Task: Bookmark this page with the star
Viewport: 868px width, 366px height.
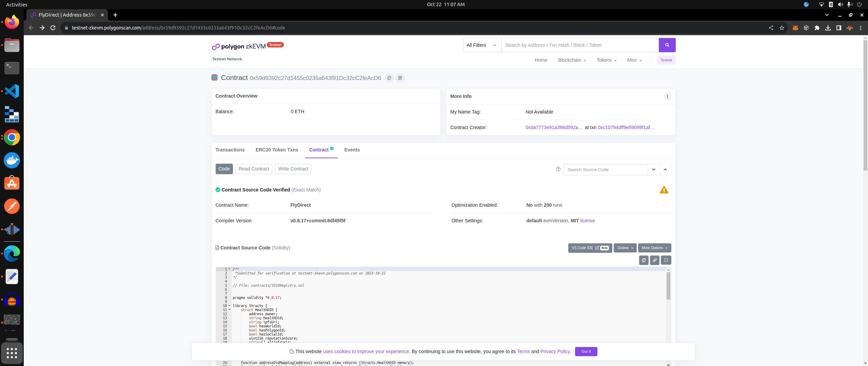Action: tap(782, 28)
